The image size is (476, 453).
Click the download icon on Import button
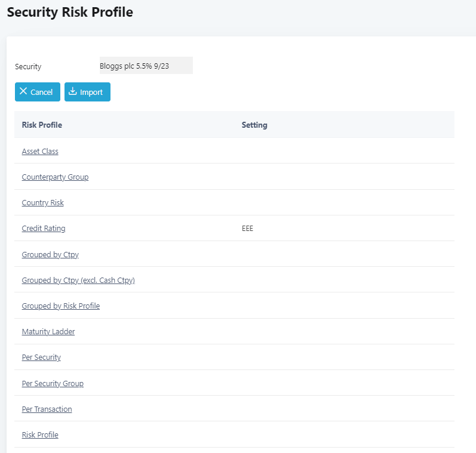(x=73, y=92)
